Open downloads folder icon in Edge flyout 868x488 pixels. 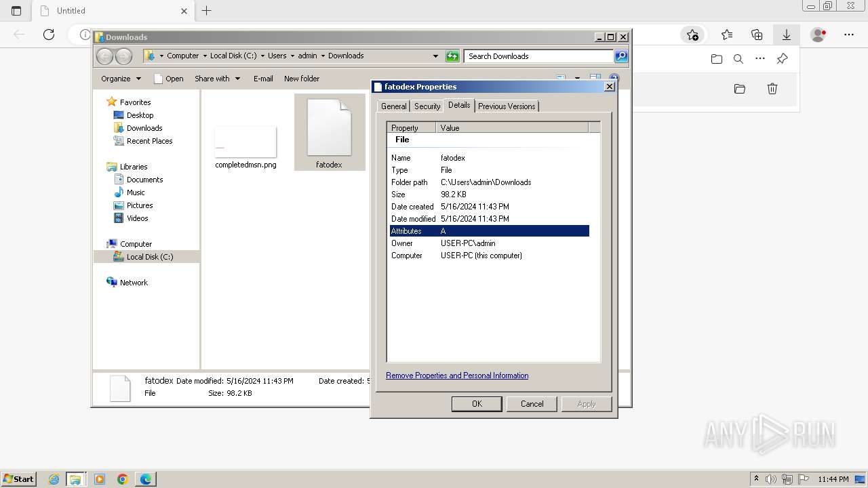[x=717, y=59]
